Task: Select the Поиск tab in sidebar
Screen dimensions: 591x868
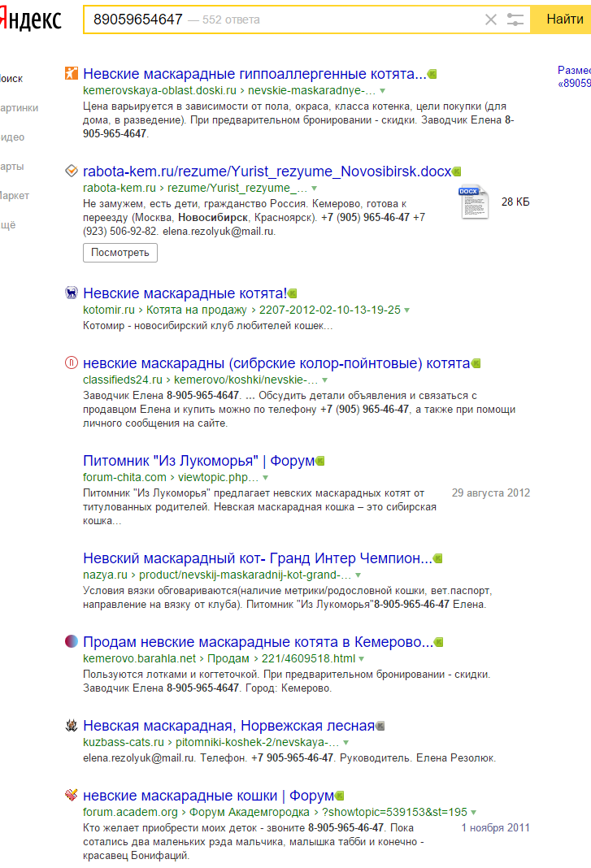Action: coord(11,79)
